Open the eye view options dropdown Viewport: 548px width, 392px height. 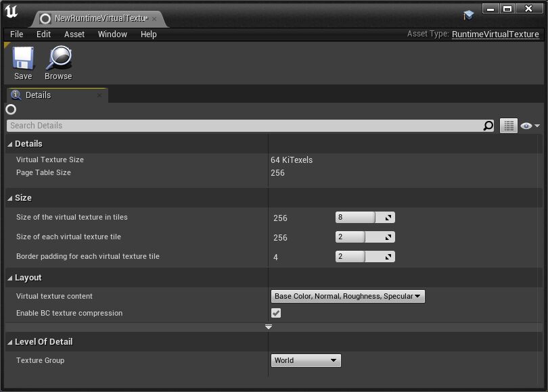530,126
